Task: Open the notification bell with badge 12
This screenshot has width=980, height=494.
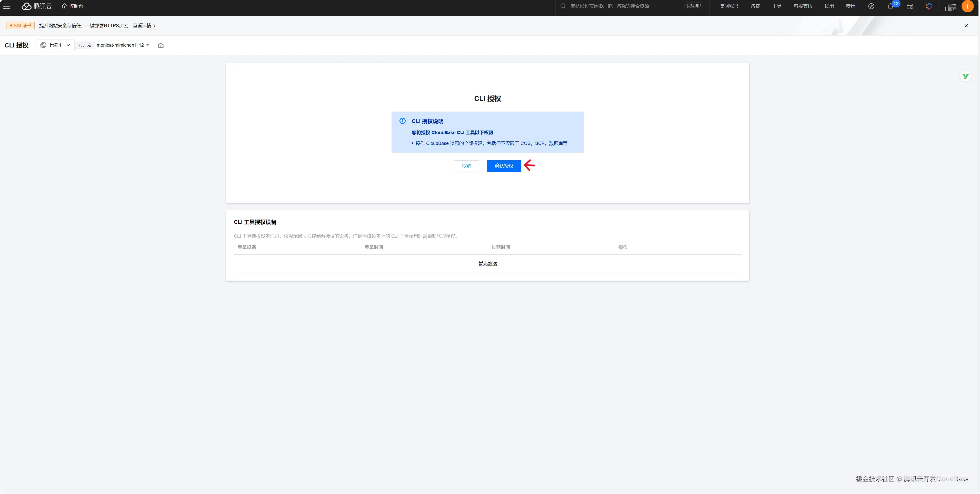Action: [890, 6]
